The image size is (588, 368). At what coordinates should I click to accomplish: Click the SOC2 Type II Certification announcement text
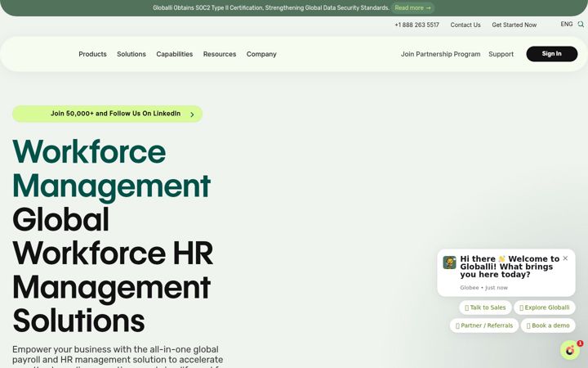(271, 8)
